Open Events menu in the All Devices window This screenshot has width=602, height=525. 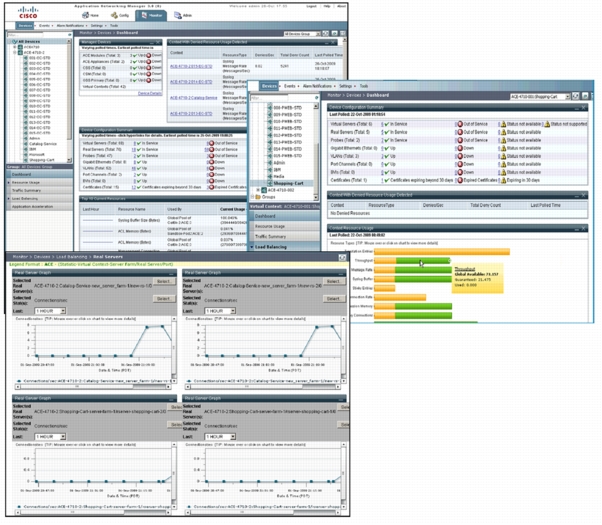(x=45, y=26)
